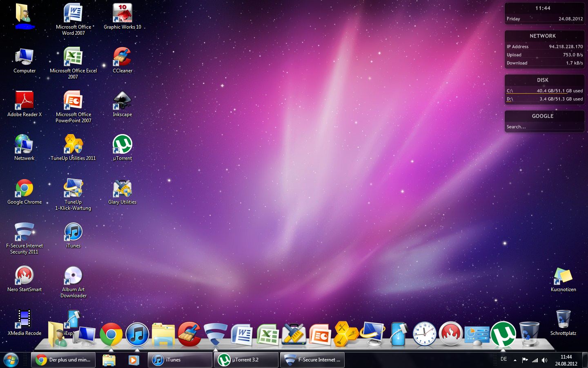The width and height of the screenshot is (588, 368).
Task: Switch to µTorrent 3.2 taskbar button
Action: [246, 360]
